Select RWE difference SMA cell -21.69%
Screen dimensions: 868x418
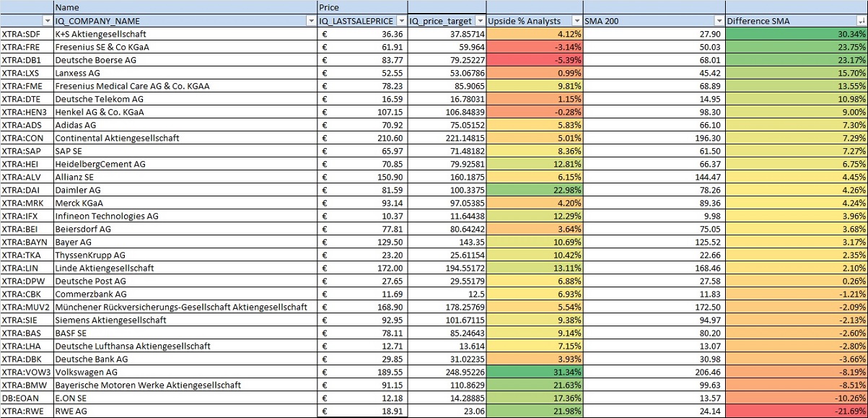(x=797, y=411)
